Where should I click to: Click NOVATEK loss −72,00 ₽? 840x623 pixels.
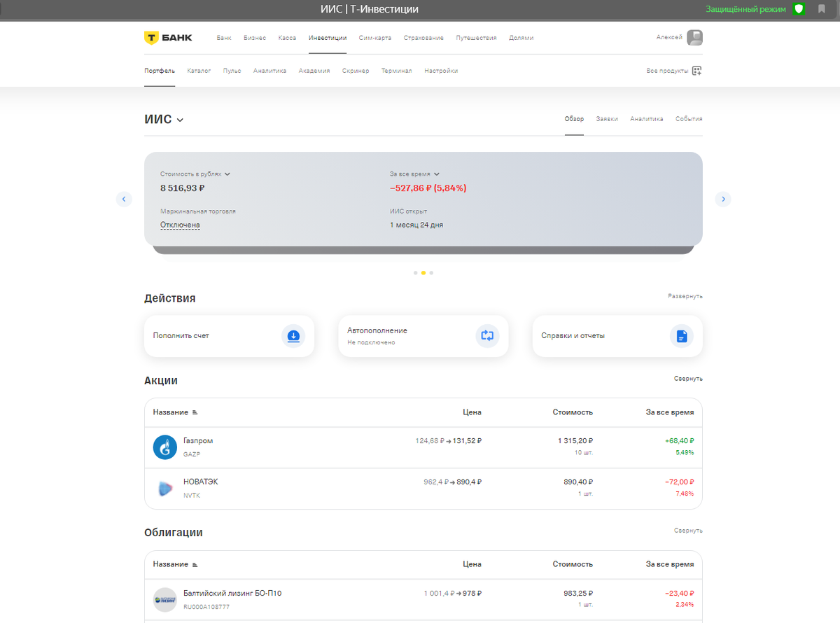coord(680,482)
